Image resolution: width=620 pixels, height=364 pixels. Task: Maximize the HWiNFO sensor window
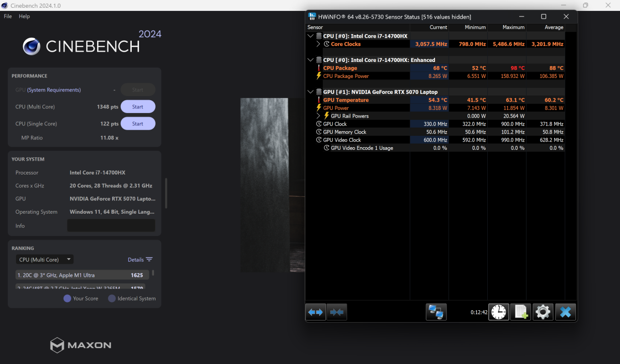pyautogui.click(x=544, y=17)
